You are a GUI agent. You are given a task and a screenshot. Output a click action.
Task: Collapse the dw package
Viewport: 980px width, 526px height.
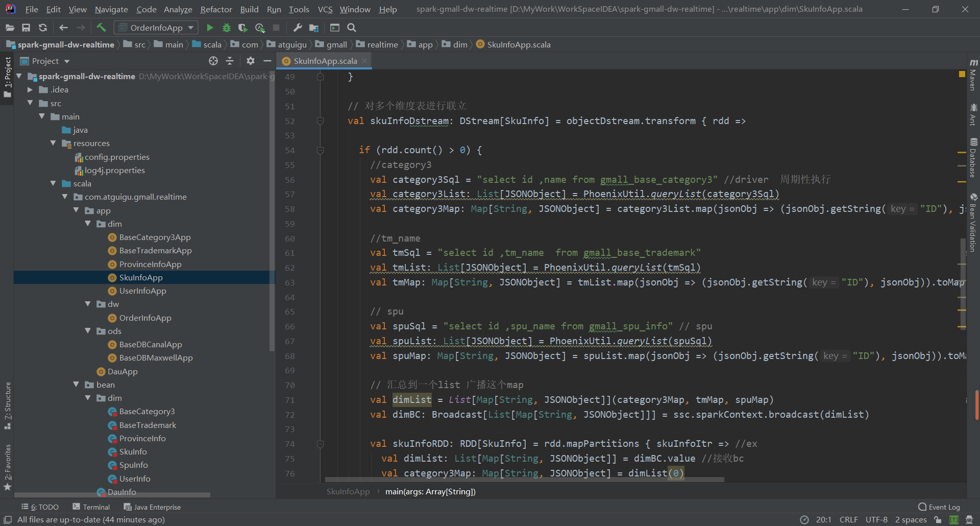coord(88,304)
